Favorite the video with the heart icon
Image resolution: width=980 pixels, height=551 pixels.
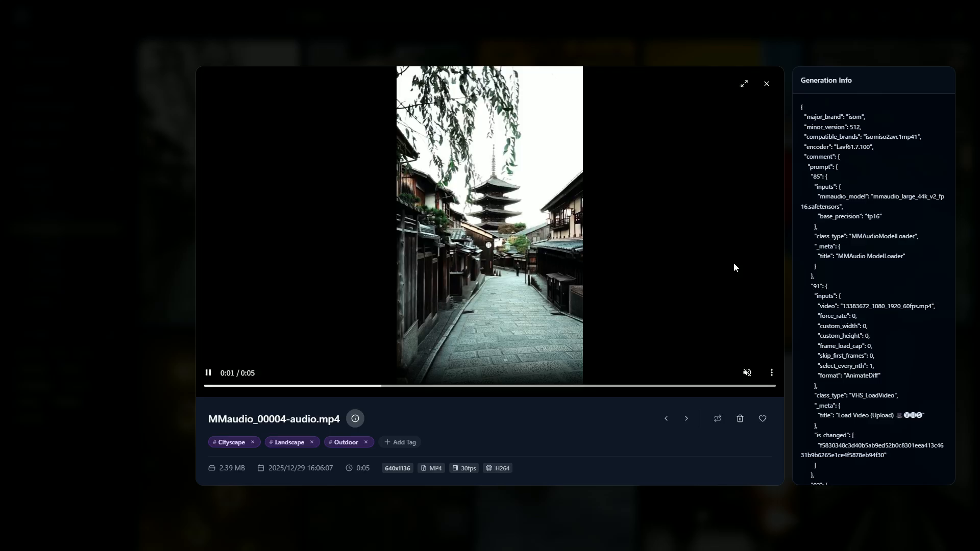(x=763, y=418)
